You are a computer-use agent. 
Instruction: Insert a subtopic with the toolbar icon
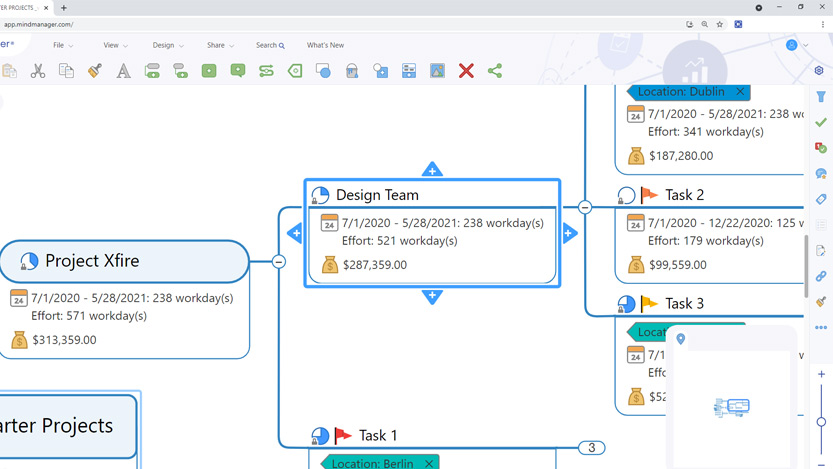(x=181, y=71)
